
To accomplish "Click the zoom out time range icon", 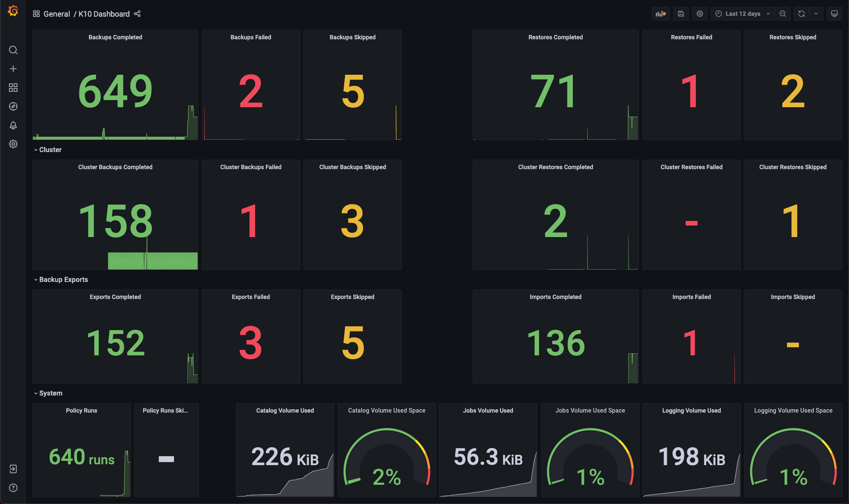I will 783,13.
